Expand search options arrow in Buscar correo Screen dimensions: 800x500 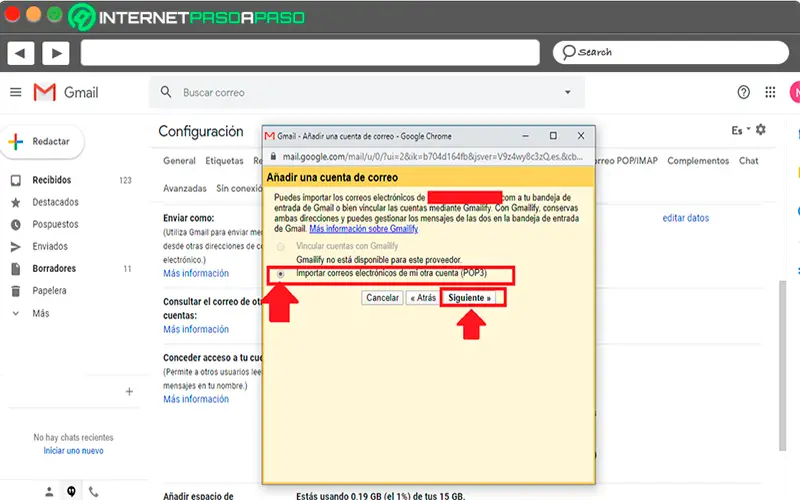click(x=567, y=92)
